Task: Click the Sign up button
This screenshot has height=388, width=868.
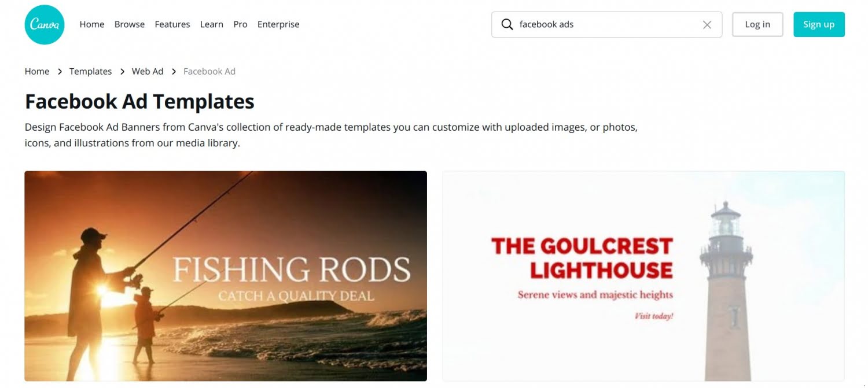Action: [818, 24]
